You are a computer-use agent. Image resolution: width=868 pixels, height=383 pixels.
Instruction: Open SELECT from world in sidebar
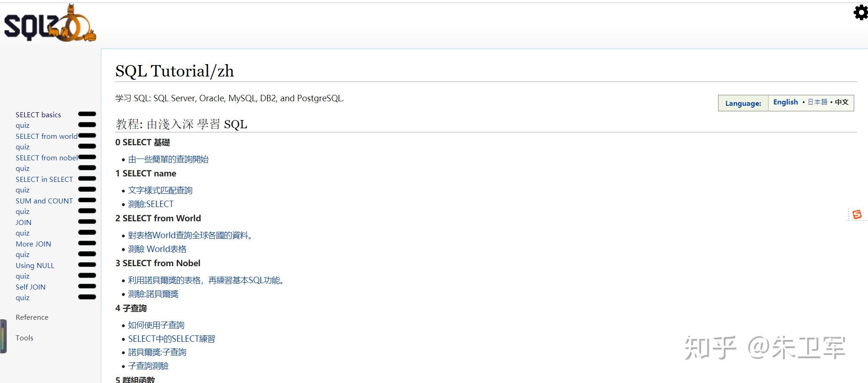tap(46, 136)
